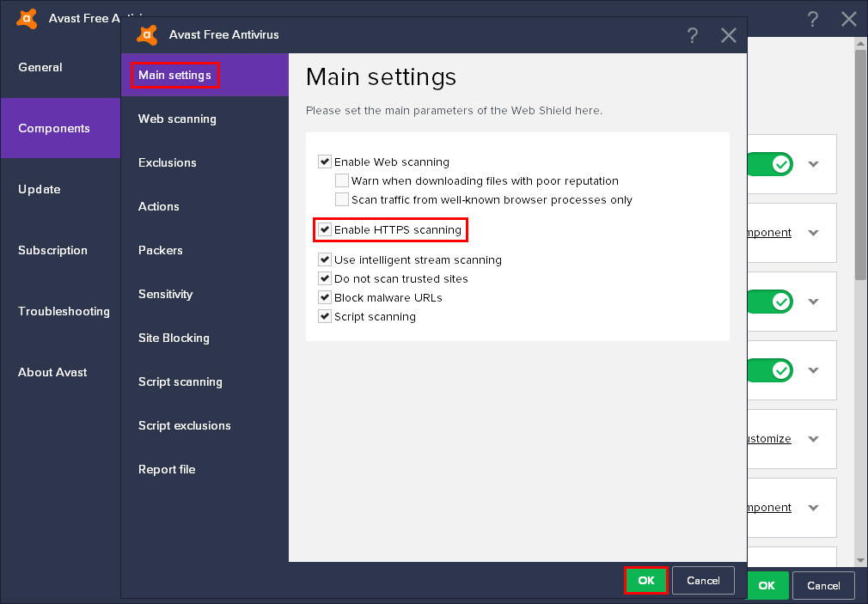Switch off the first green component toggle

pyautogui.click(x=770, y=164)
